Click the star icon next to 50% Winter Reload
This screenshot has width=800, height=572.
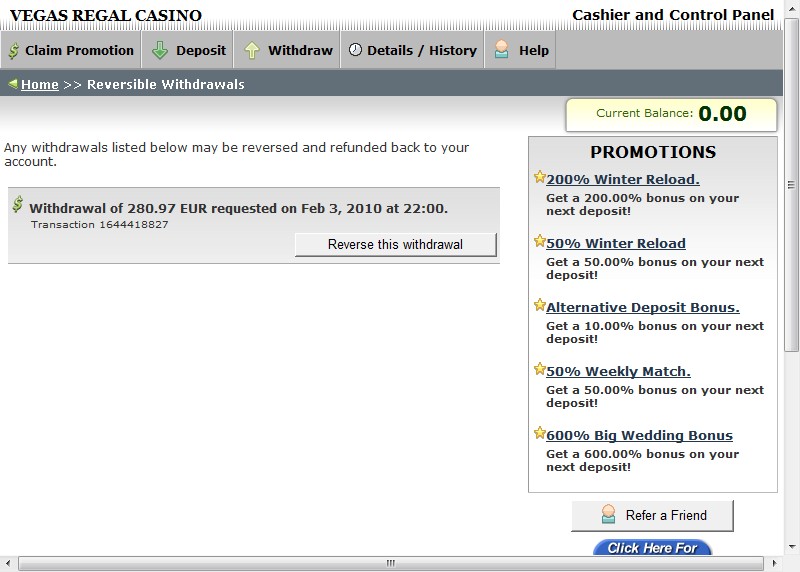(539, 241)
